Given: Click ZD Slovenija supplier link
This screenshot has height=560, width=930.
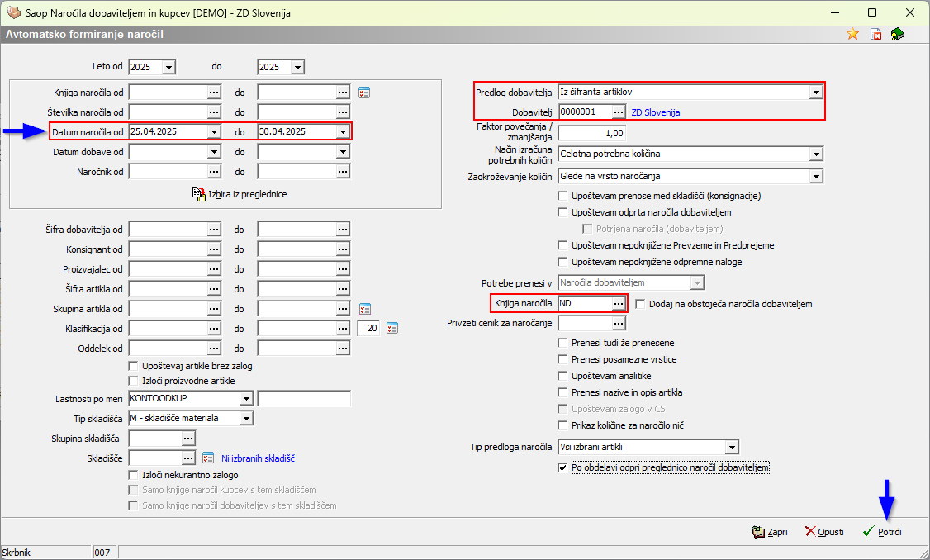Looking at the screenshot, I should click(656, 112).
